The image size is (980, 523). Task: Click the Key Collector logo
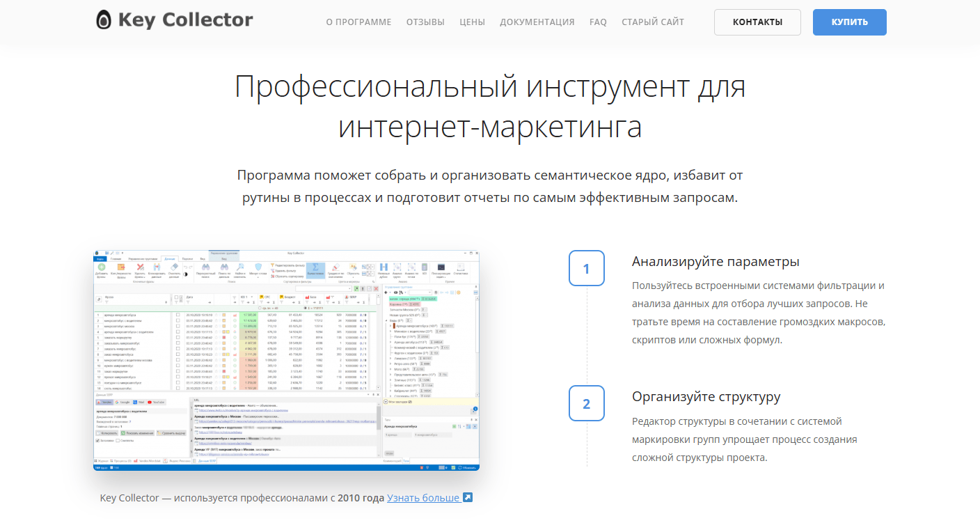(x=174, y=19)
